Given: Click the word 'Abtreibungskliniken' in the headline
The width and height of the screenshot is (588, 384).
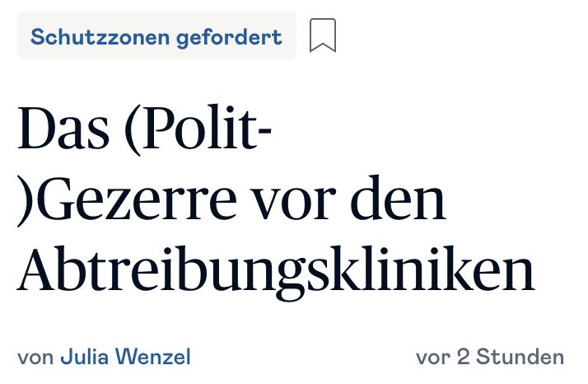Looking at the screenshot, I should 276,270.
